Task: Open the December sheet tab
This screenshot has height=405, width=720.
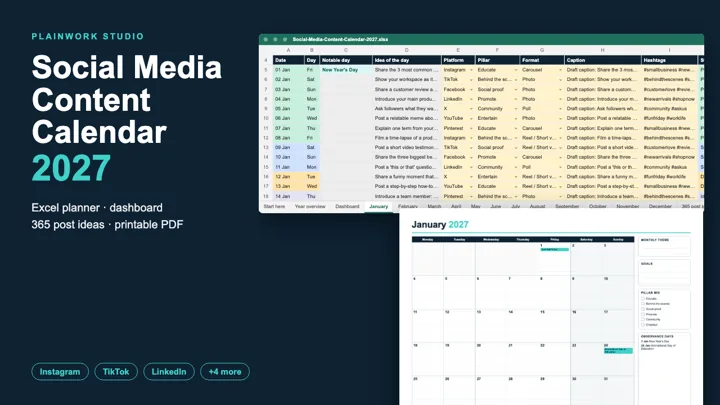Action: click(660, 207)
